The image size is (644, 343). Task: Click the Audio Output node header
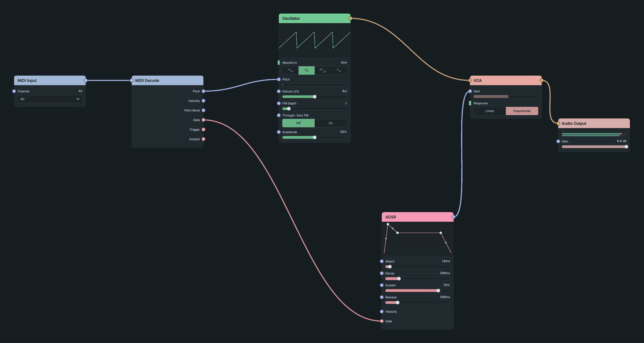point(594,123)
